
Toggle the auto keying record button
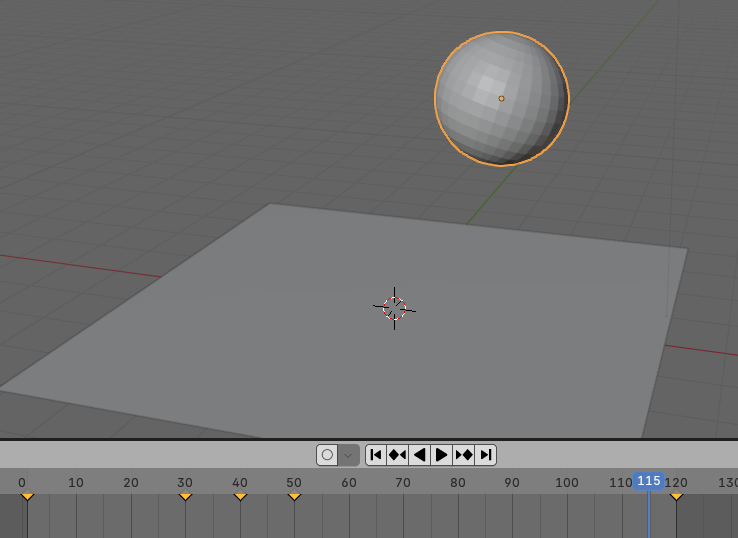(x=328, y=455)
